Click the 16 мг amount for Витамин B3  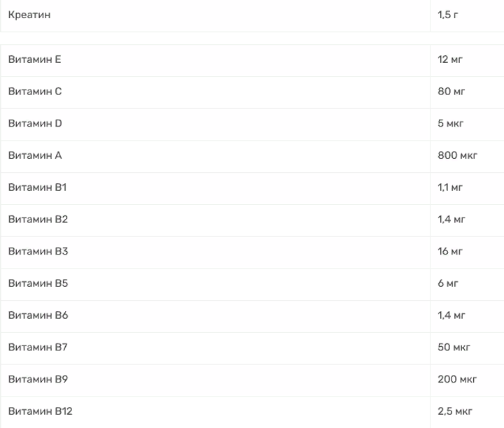tap(450, 252)
